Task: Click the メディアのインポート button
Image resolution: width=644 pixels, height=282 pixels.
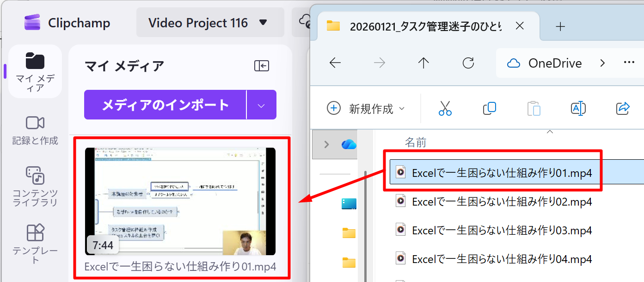Action: pos(166,105)
